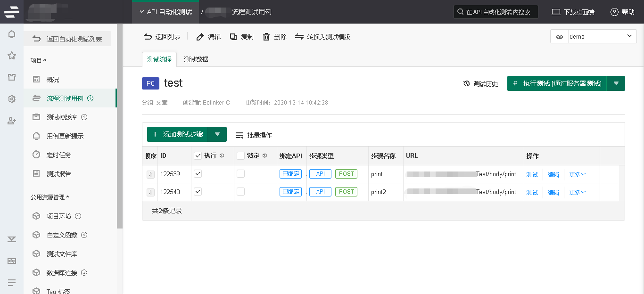644x294 pixels.
Task: Check the lock checkbox for step 122540
Action: coord(241,192)
